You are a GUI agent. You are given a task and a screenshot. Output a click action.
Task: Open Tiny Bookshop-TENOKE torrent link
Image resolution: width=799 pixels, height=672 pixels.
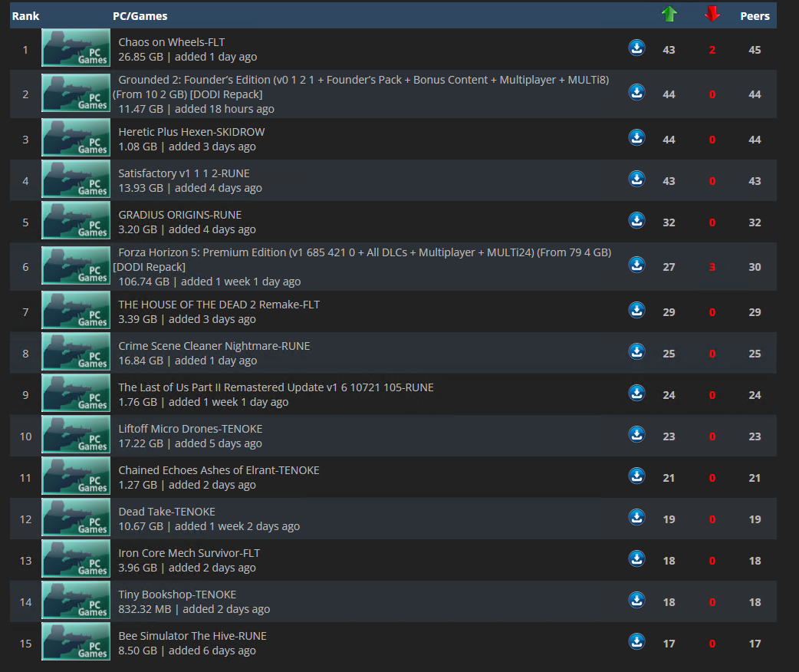pos(177,595)
